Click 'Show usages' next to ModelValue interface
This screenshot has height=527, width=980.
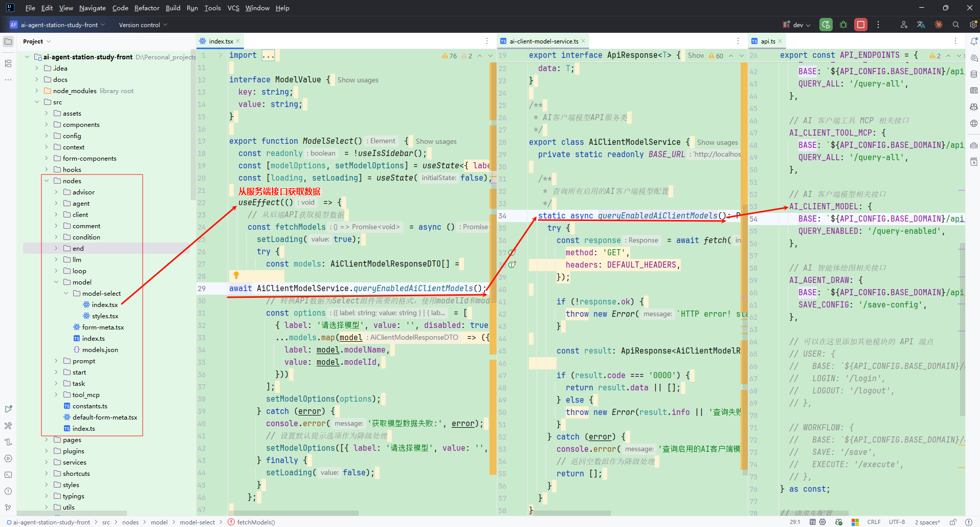pos(358,80)
